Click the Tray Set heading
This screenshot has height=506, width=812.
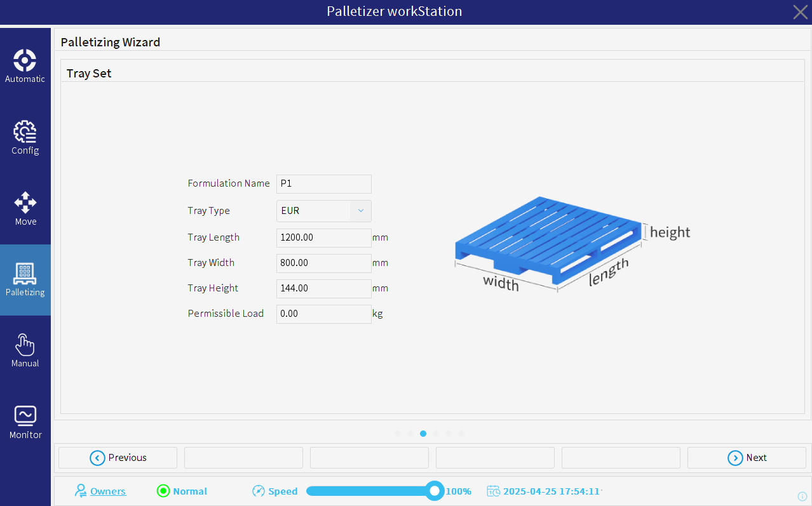click(89, 74)
